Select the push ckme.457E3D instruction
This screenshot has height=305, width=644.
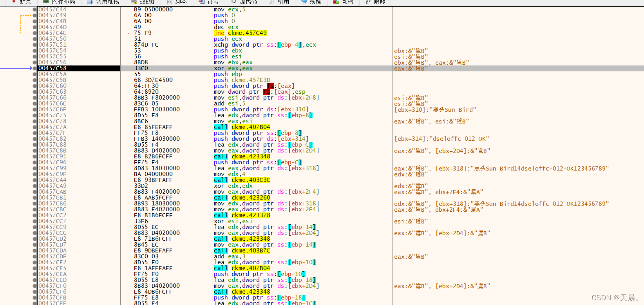pyautogui.click(x=242, y=80)
